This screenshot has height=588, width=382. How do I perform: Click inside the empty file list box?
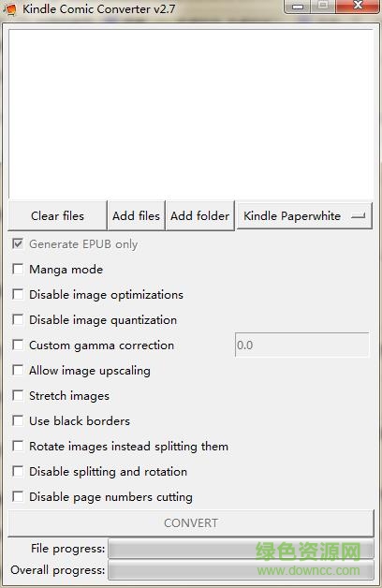[x=191, y=113]
